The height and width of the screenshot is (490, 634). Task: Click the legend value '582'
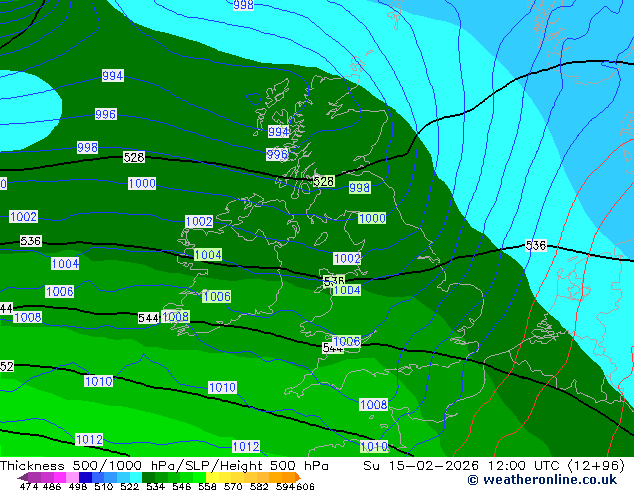pyautogui.click(x=259, y=486)
